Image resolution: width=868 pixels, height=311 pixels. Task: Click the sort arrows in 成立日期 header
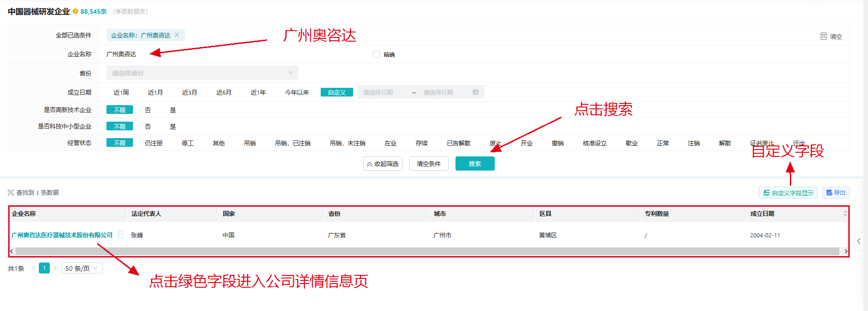845,214
